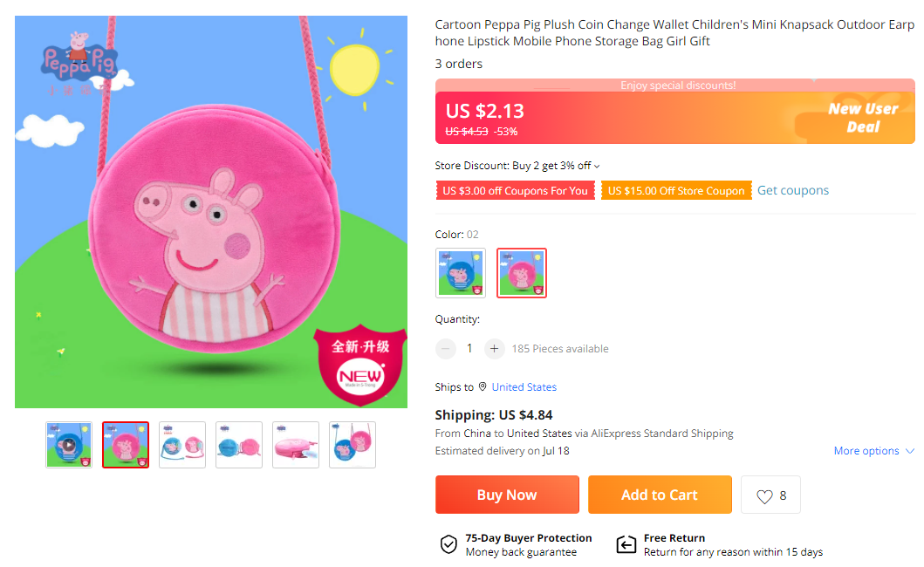The height and width of the screenshot is (567, 924).
Task: Play the product video thumbnail
Action: 69,445
